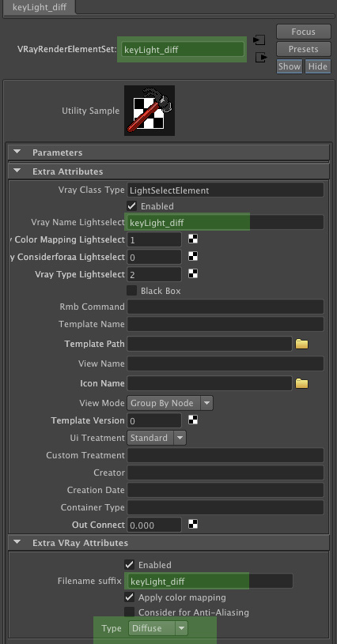337x644 pixels.
Task: Toggle Enabled checkbox under Vray Class Type
Action: (132, 205)
